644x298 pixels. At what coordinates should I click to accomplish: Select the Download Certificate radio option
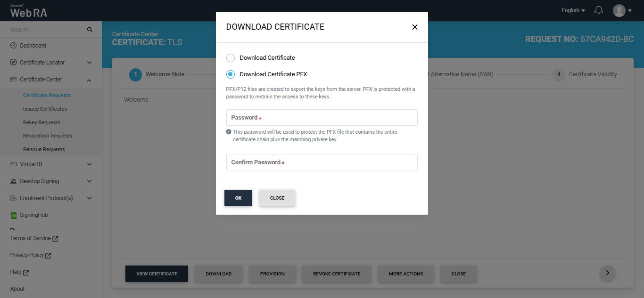click(231, 58)
